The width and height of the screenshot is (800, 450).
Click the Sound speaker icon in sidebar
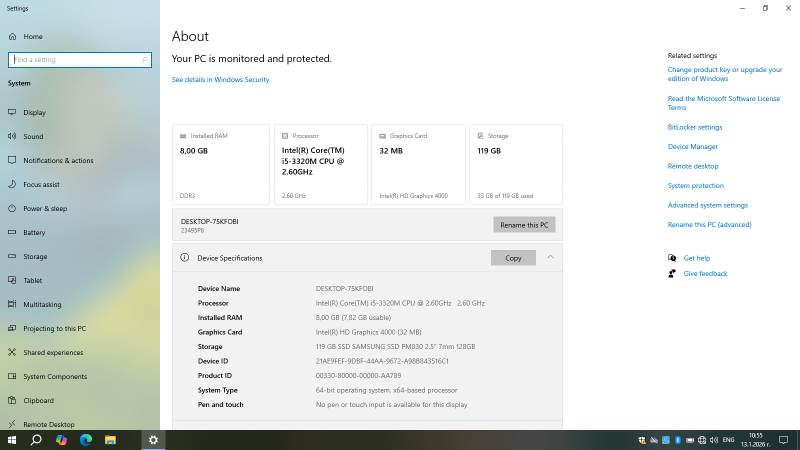coord(12,137)
